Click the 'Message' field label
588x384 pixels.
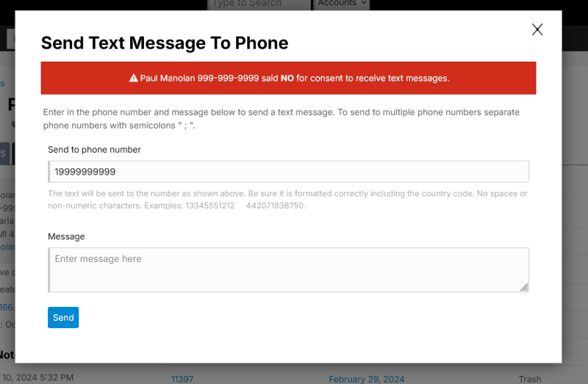66,236
